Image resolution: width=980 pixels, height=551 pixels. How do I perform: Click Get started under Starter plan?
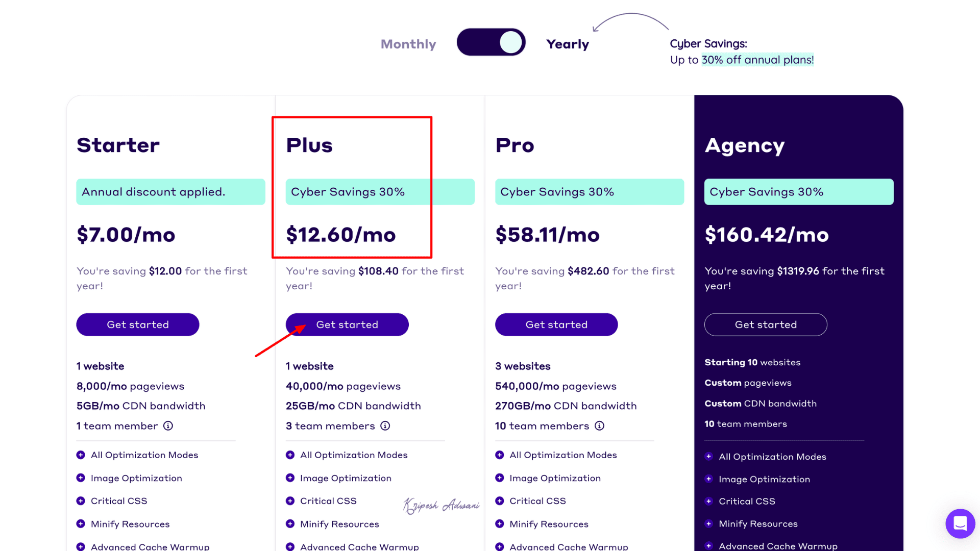[x=138, y=324]
